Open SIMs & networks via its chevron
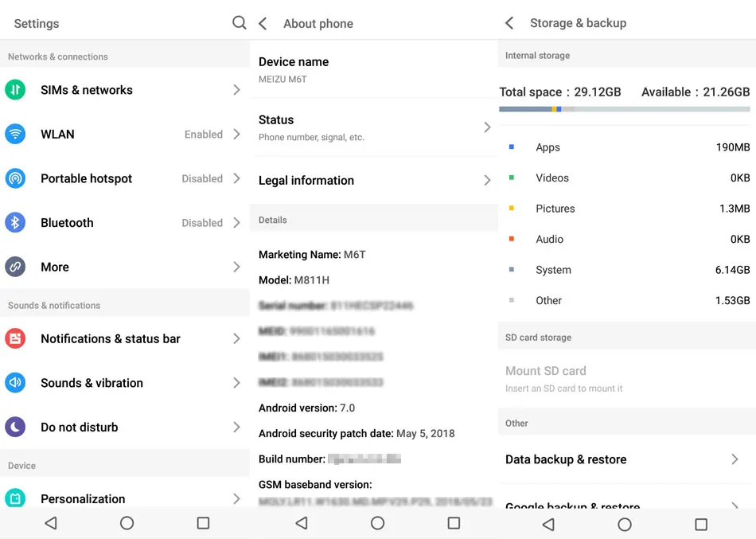This screenshot has height=539, width=756. [236, 90]
